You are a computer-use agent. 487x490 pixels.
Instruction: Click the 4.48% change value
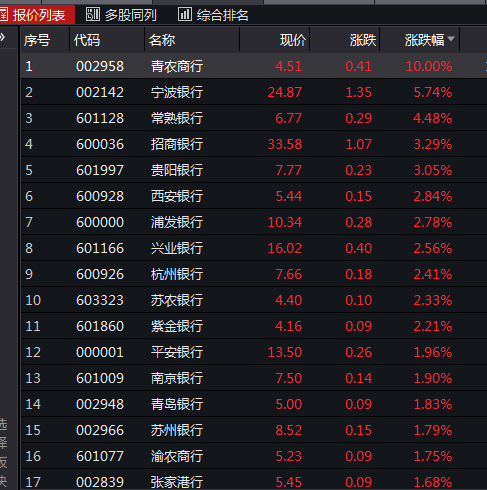tap(433, 118)
